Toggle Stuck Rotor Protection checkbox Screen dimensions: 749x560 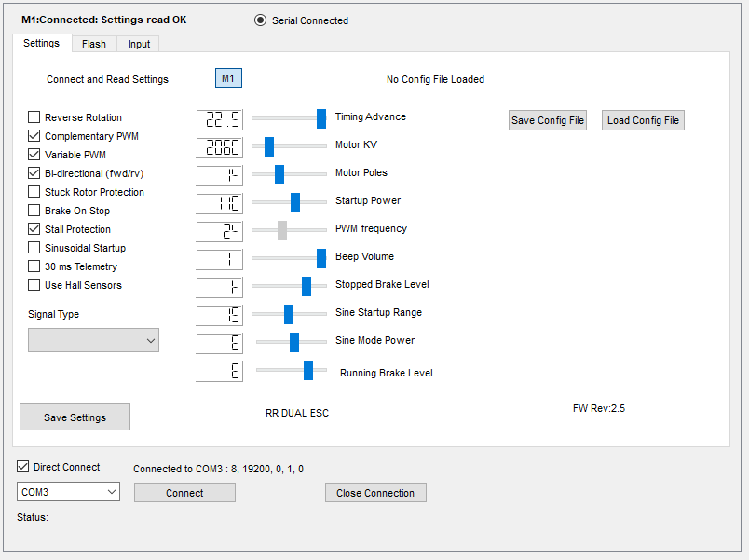[34, 192]
